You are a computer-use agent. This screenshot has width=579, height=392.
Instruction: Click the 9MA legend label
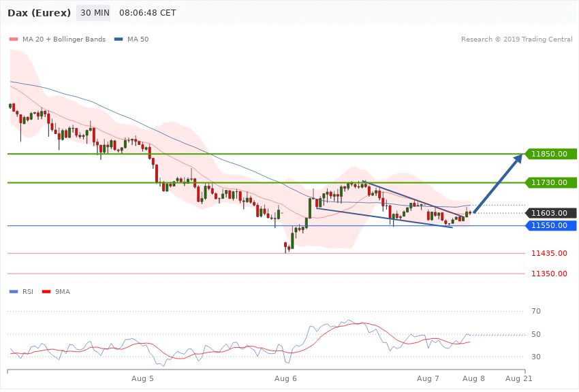(63, 292)
